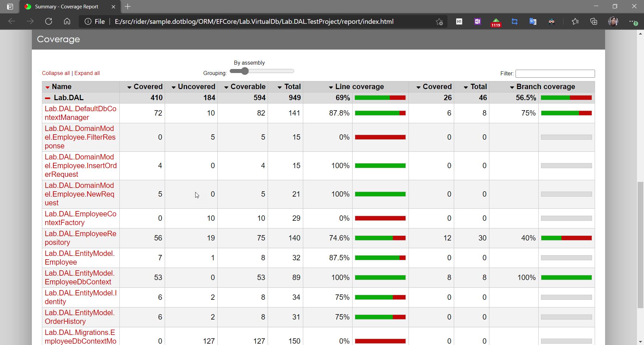Open the H1 browser extension
The image size is (644, 345).
pos(459,21)
